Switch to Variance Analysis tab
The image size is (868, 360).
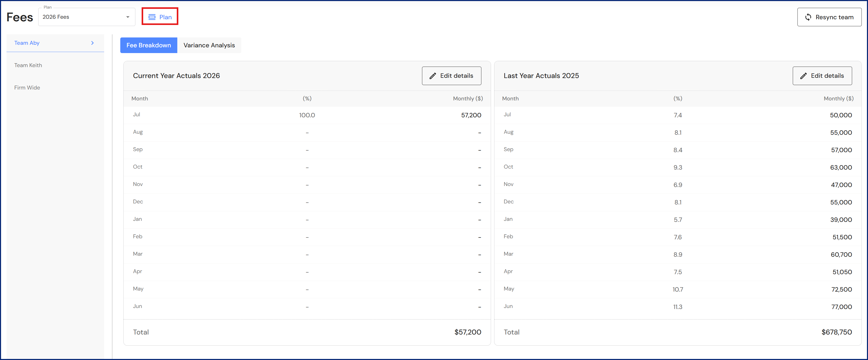pos(209,45)
